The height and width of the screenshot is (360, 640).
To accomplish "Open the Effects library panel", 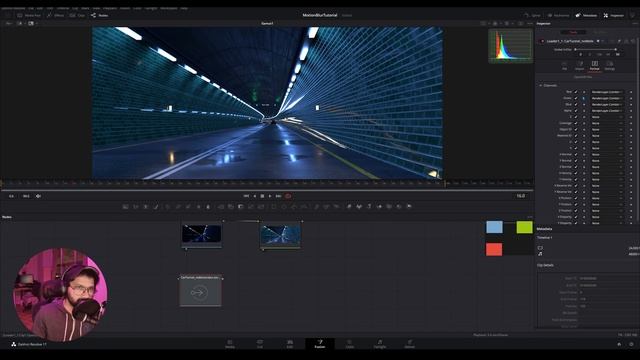I will pos(56,16).
